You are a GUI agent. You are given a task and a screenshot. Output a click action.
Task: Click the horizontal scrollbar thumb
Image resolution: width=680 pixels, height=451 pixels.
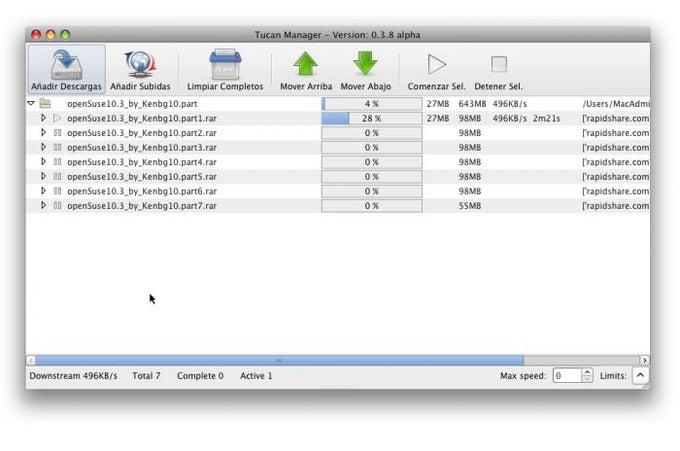pyautogui.click(x=280, y=360)
